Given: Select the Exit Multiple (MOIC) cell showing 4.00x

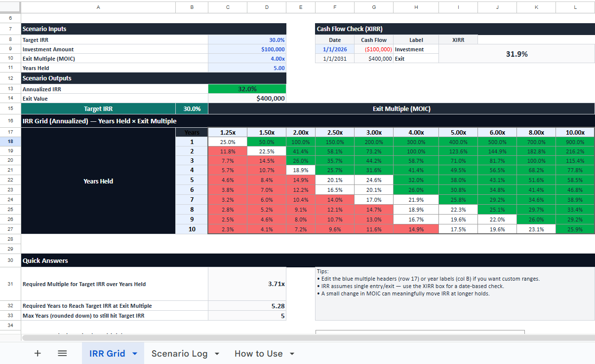Looking at the screenshot, I should [x=247, y=58].
